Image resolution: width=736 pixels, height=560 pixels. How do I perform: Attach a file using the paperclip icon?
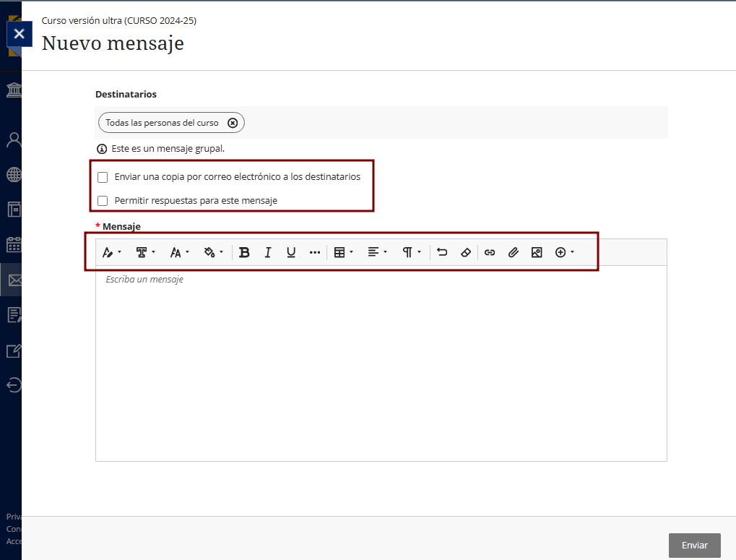pyautogui.click(x=513, y=252)
